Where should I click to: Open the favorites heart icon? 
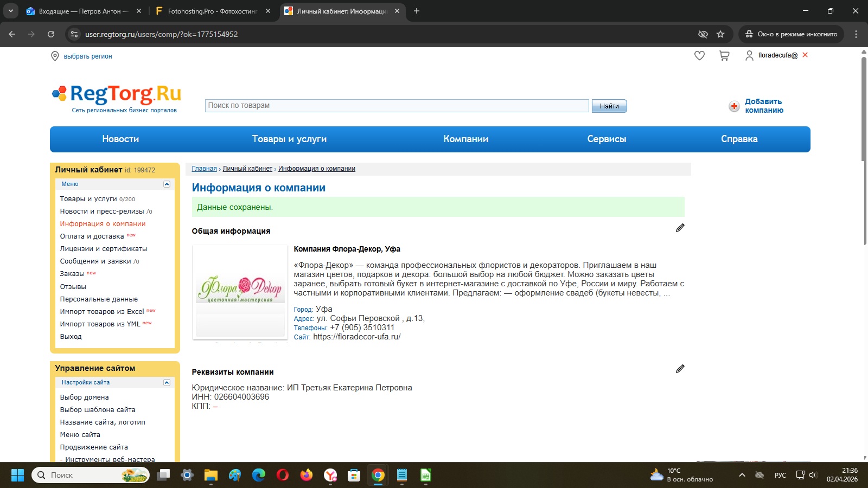pos(699,55)
